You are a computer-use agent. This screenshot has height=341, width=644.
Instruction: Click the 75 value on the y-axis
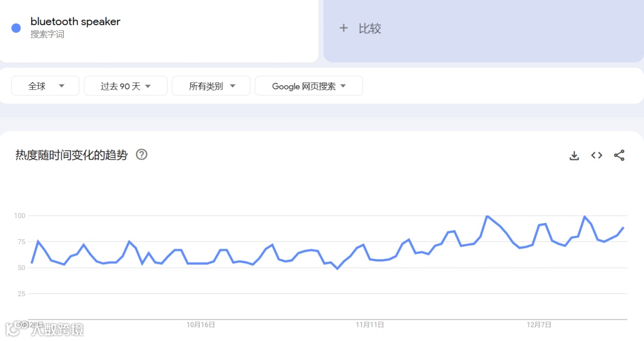click(x=21, y=241)
